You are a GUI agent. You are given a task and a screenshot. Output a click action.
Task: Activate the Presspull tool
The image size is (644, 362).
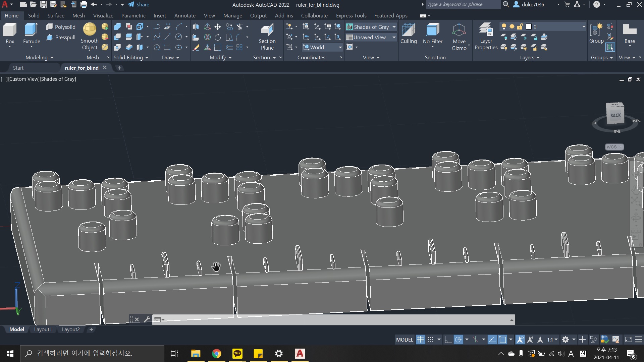(61, 38)
